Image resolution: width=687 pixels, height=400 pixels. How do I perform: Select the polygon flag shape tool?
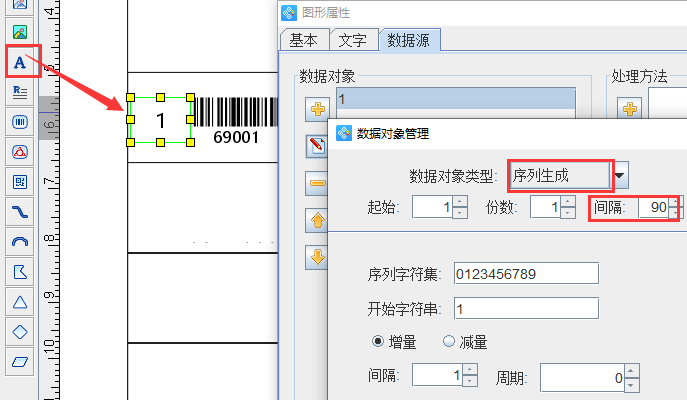(x=20, y=272)
